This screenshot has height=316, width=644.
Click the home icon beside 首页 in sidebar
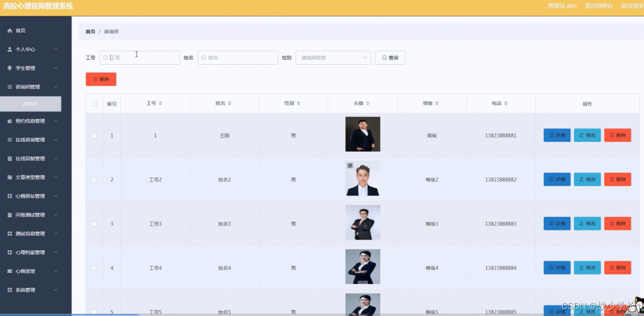tap(10, 31)
